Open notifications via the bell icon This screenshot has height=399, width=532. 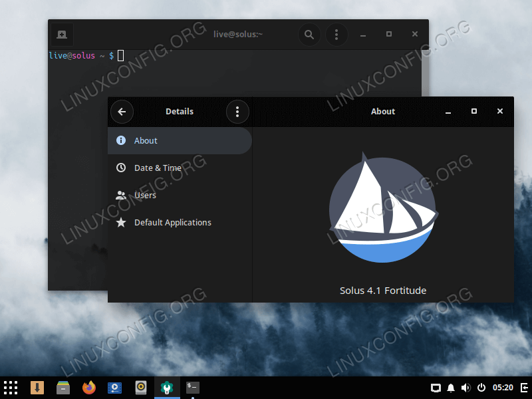pyautogui.click(x=451, y=388)
